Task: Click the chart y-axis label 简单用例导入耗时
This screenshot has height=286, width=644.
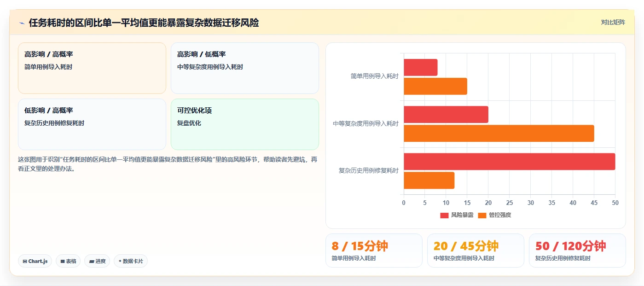Action: tap(375, 76)
